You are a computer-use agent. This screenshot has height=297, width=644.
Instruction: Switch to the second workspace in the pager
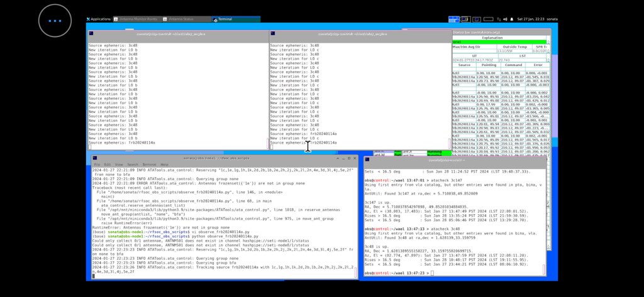pos(465,19)
